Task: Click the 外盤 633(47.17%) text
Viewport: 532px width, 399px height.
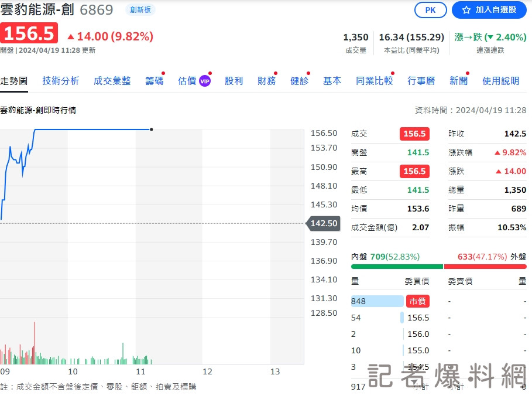Action: [492, 257]
